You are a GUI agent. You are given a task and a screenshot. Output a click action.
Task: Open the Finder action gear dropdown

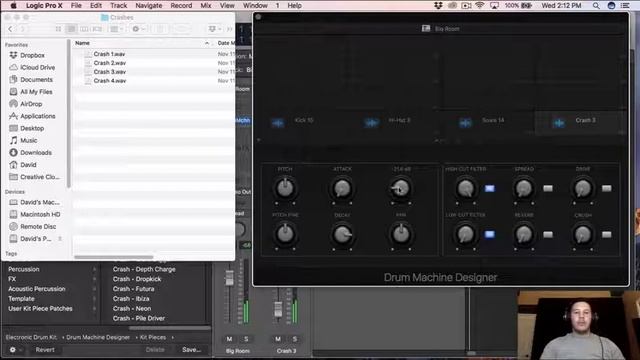(x=138, y=29)
